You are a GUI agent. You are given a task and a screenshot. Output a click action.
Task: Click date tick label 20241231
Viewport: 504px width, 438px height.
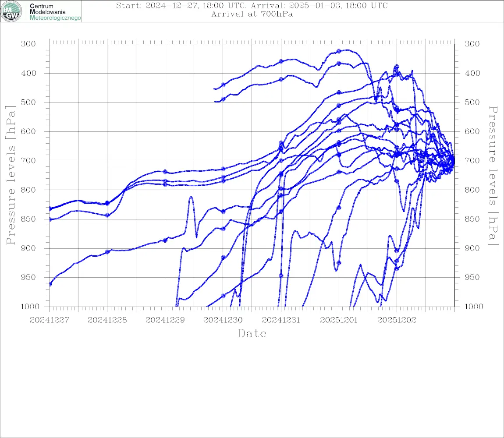tap(281, 320)
